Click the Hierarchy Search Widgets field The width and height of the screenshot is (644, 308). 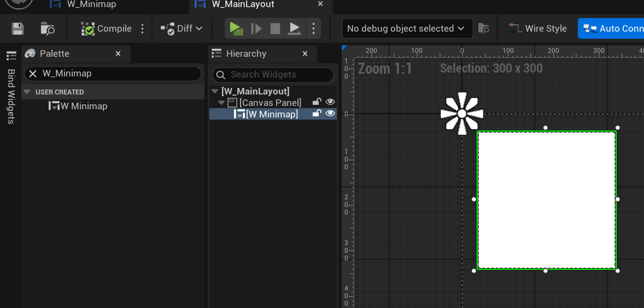click(x=279, y=75)
